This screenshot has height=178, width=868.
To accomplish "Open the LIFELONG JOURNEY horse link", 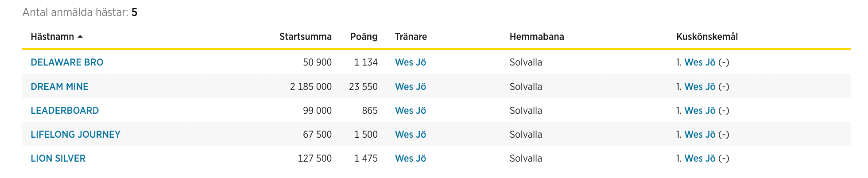I will point(75,135).
